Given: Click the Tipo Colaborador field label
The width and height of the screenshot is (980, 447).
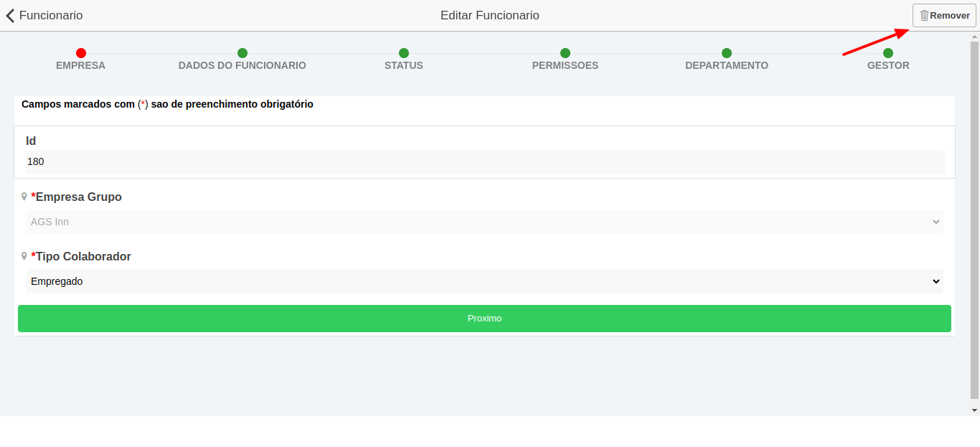Looking at the screenshot, I should tap(83, 256).
